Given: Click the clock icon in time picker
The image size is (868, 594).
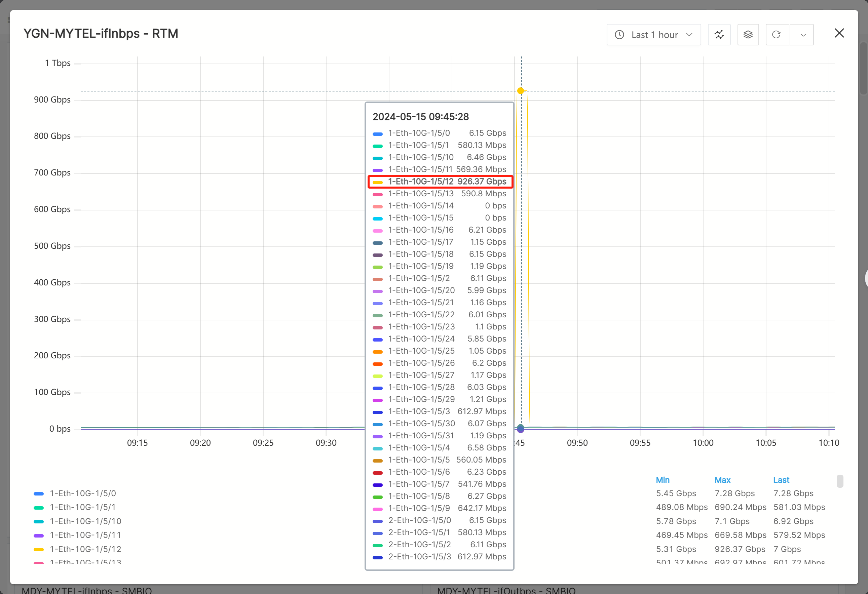Looking at the screenshot, I should point(619,35).
